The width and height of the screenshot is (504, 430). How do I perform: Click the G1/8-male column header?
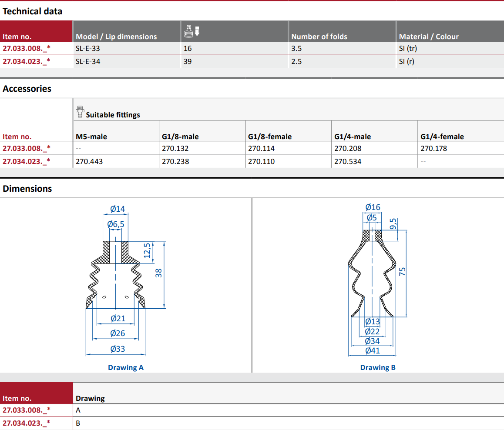point(180,137)
